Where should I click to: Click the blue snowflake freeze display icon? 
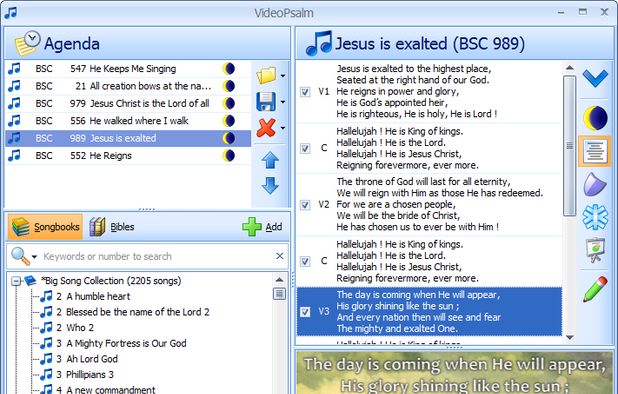pyautogui.click(x=595, y=217)
